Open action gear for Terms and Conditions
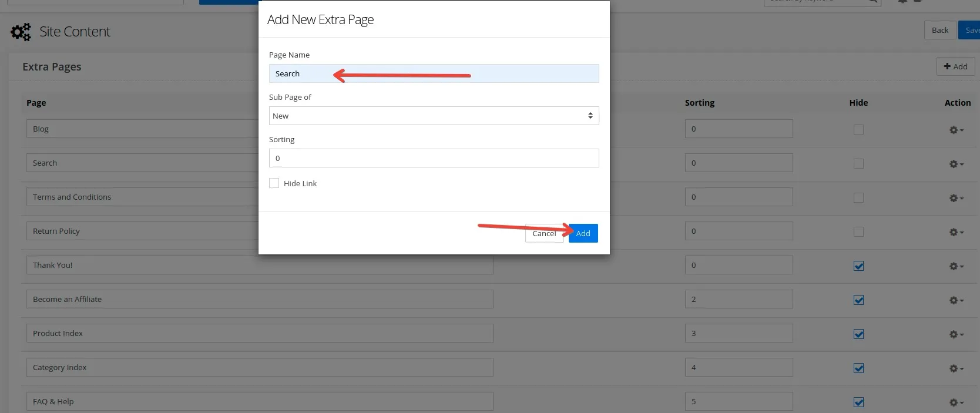 956,198
